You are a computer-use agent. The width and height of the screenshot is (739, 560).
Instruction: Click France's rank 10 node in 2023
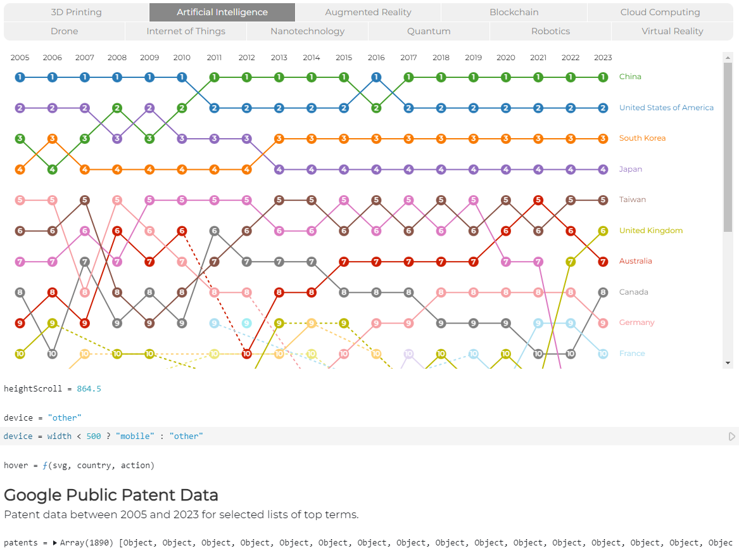[603, 353]
